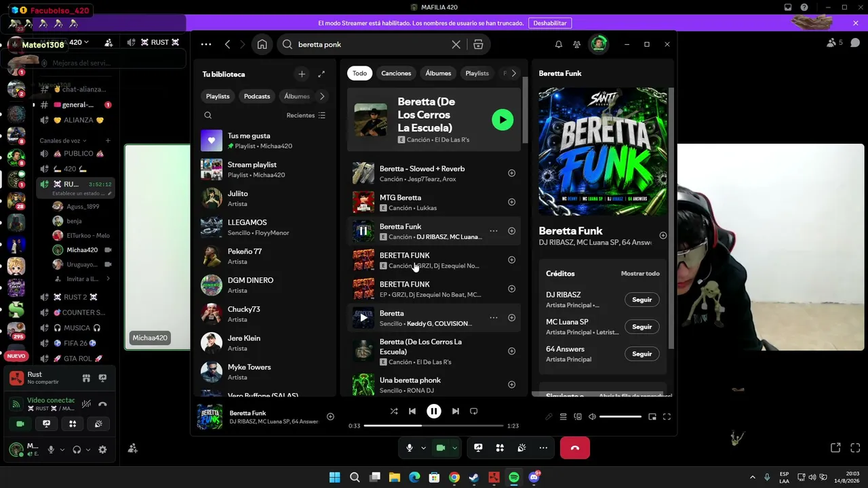
Task: Go back in Spotify navigation
Action: tap(227, 44)
